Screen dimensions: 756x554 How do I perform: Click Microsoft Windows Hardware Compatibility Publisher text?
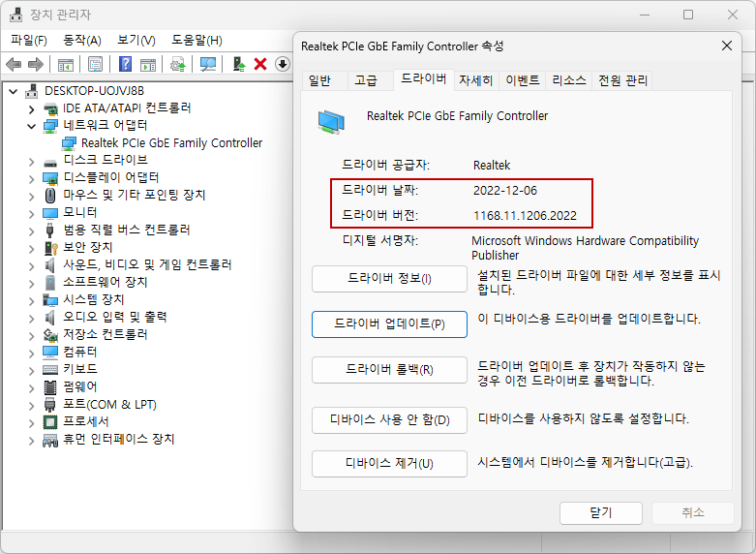[x=585, y=248]
